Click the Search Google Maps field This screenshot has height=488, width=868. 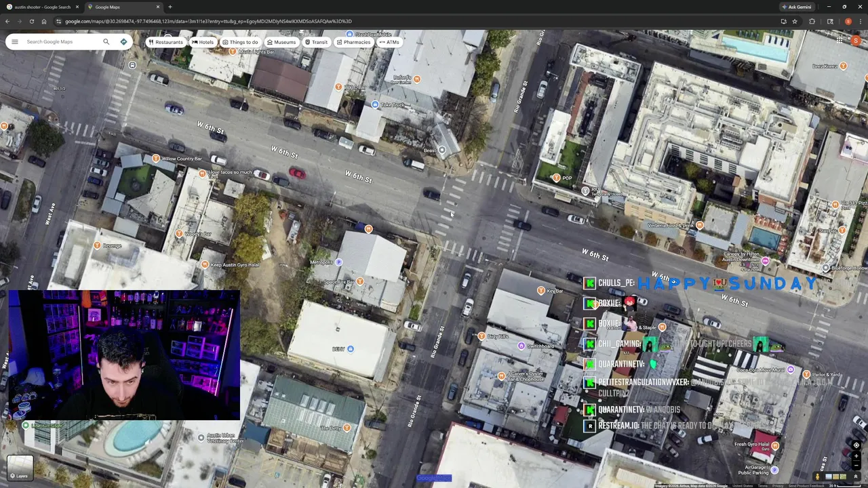click(60, 42)
